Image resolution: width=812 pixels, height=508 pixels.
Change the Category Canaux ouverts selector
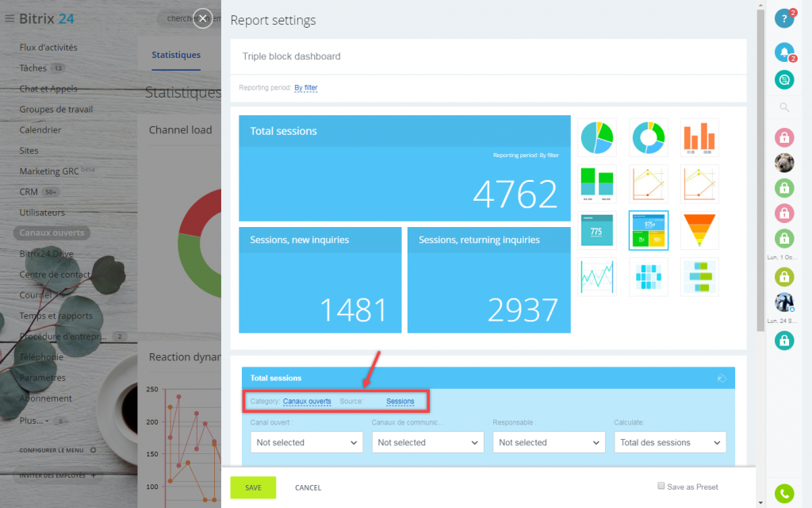307,401
